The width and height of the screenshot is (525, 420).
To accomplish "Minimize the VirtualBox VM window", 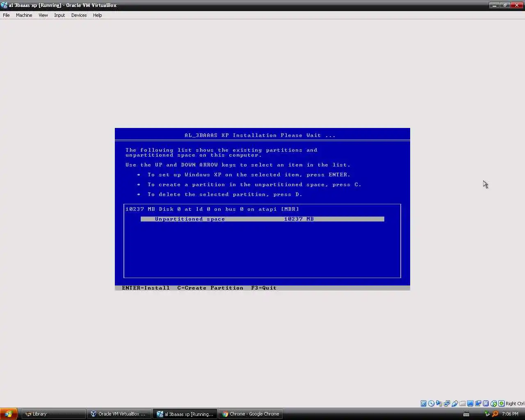I will [x=494, y=5].
